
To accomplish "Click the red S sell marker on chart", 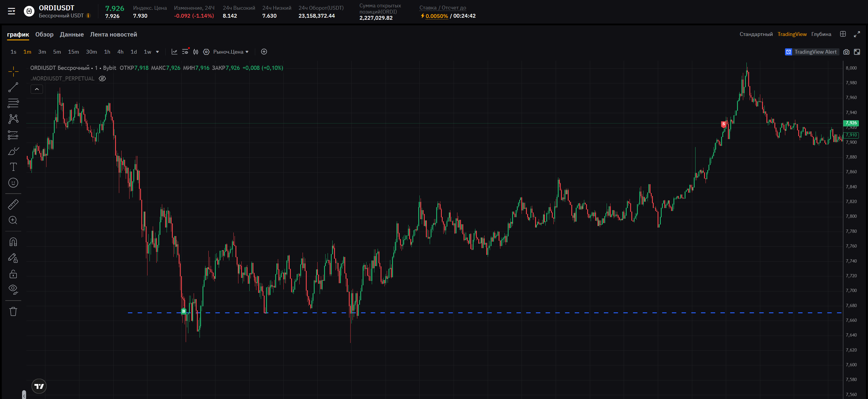I will (723, 124).
